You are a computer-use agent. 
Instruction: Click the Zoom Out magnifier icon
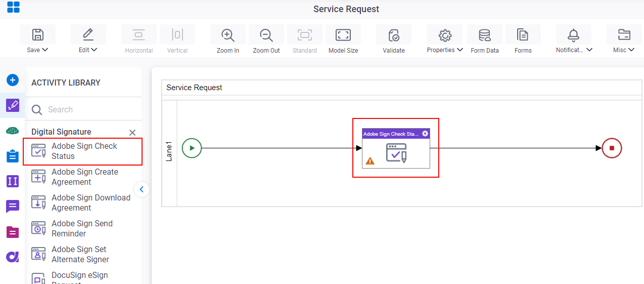(x=266, y=34)
